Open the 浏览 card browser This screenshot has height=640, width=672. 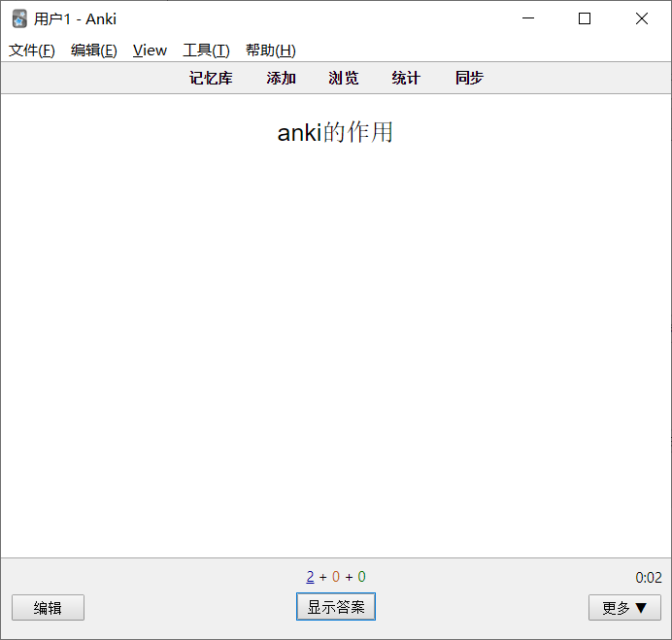(x=344, y=78)
